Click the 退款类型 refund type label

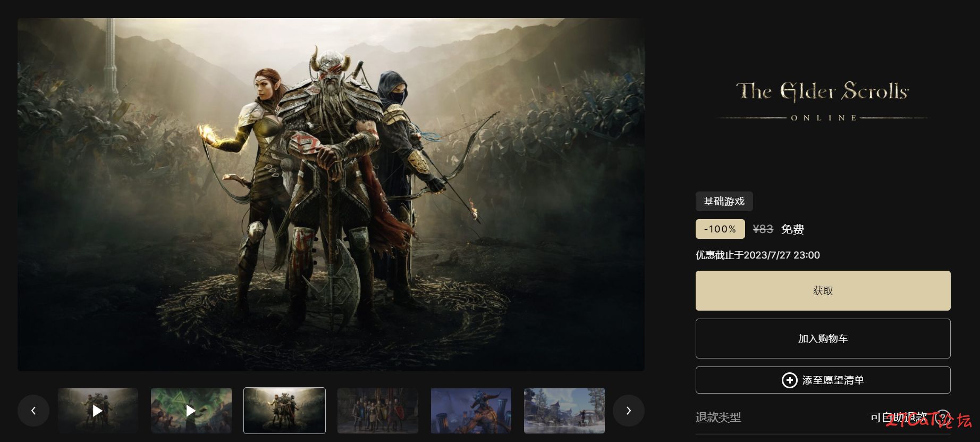click(718, 418)
